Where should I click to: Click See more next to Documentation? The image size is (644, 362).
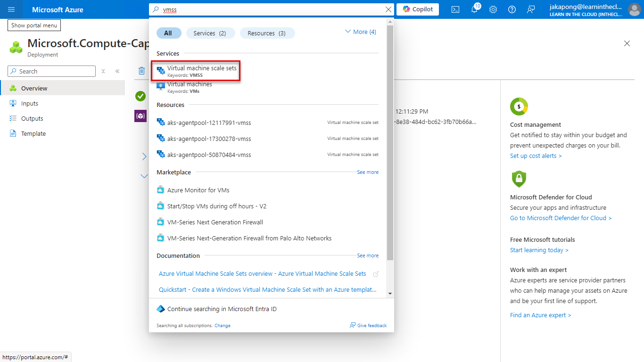coord(368,255)
